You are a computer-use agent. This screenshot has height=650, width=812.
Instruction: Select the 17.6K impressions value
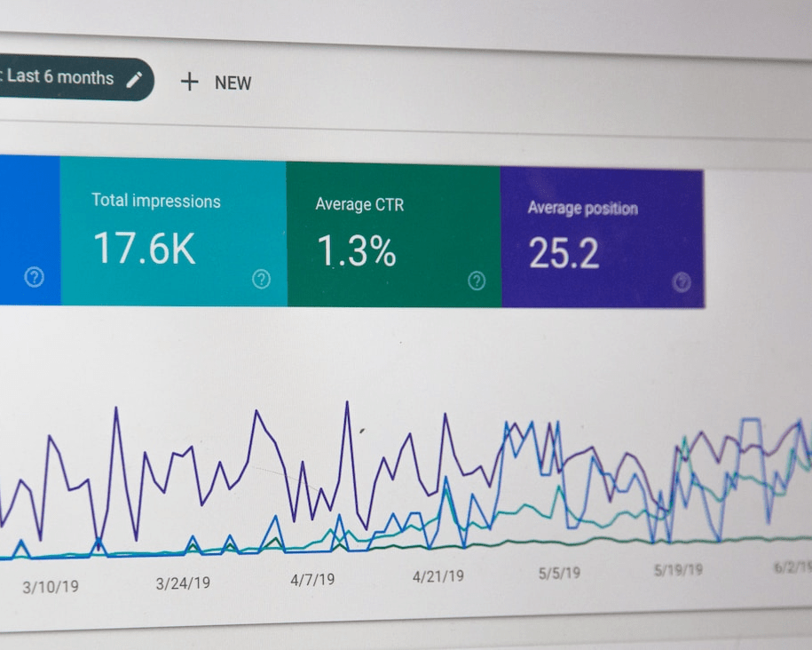pyautogui.click(x=145, y=249)
